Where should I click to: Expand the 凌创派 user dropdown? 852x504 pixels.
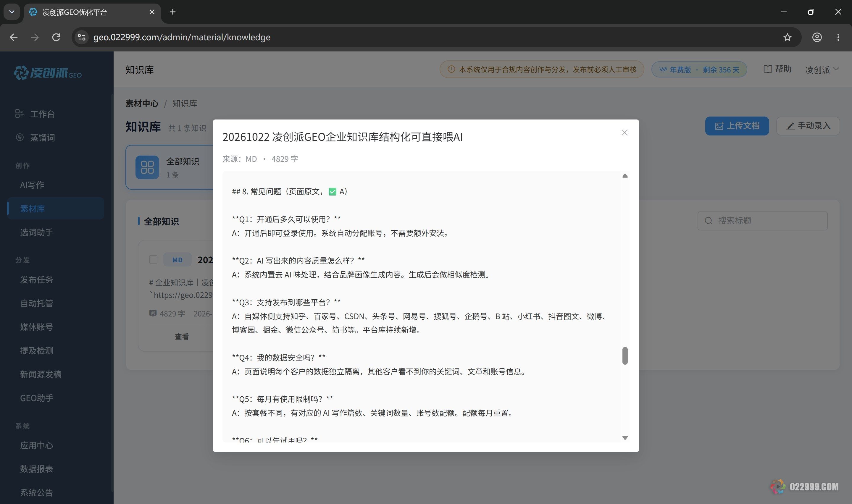822,70
